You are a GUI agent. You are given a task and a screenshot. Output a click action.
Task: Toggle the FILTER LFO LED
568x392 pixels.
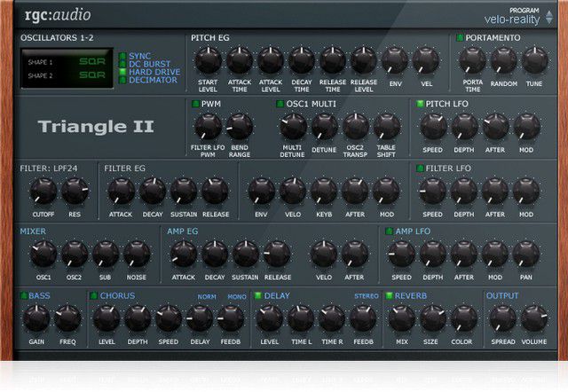coord(420,169)
